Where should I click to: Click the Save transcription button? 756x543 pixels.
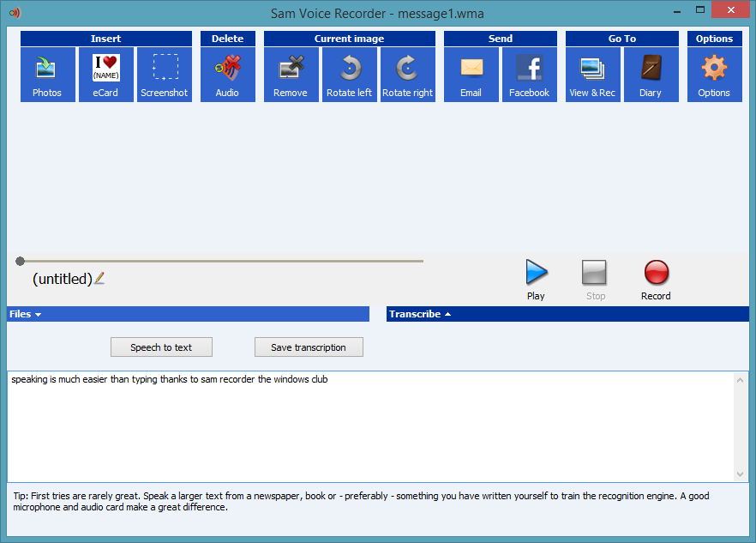click(309, 347)
